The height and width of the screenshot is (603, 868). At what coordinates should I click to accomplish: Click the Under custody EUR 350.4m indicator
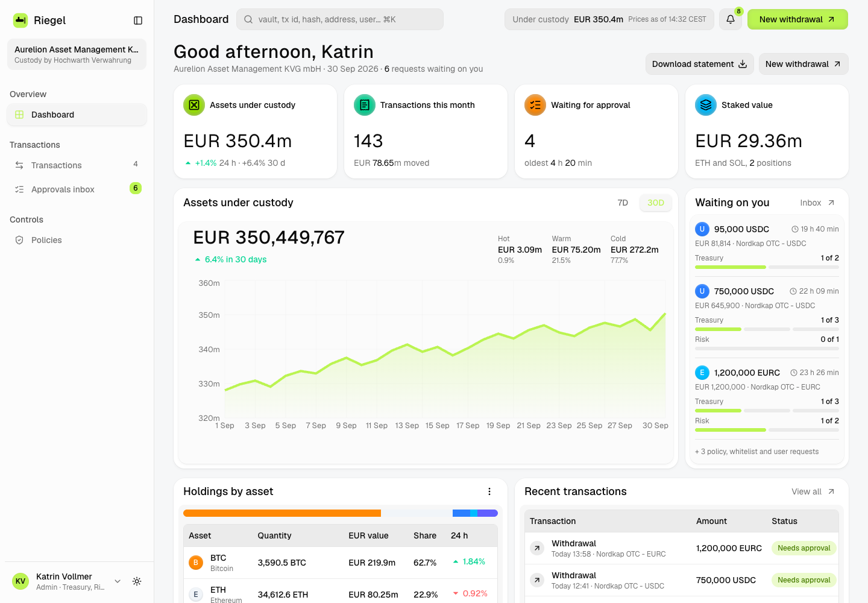[609, 19]
